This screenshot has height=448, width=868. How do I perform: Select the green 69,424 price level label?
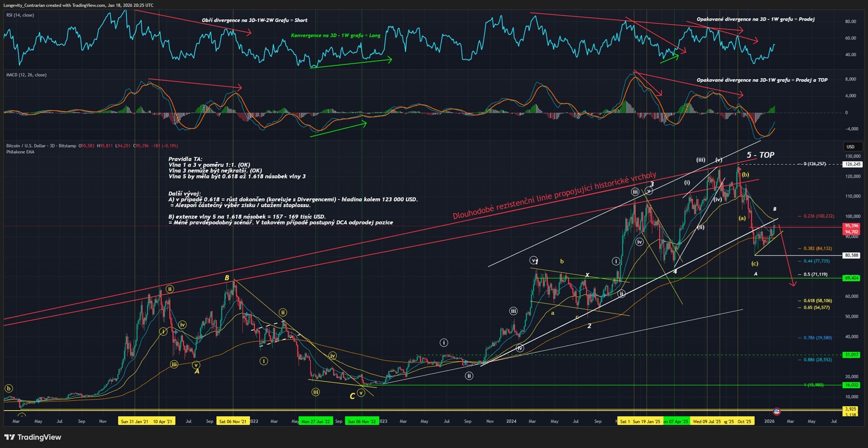tap(851, 278)
